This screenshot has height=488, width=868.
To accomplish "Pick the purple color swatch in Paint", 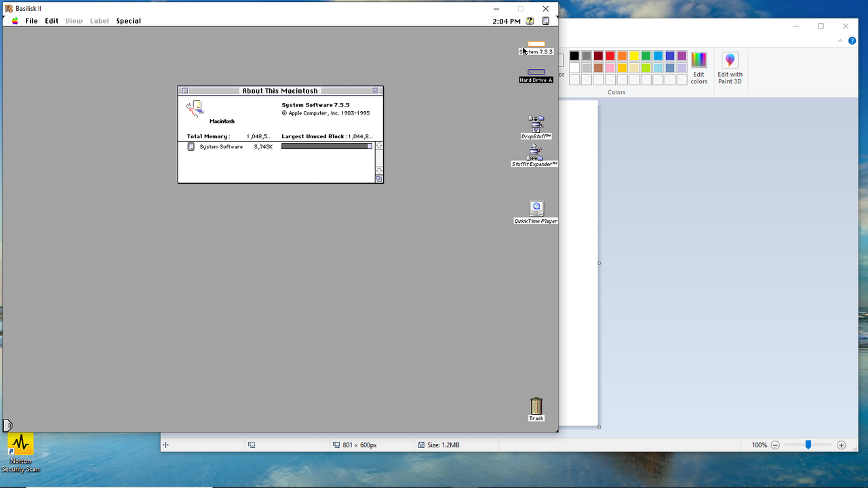I will click(x=682, y=56).
